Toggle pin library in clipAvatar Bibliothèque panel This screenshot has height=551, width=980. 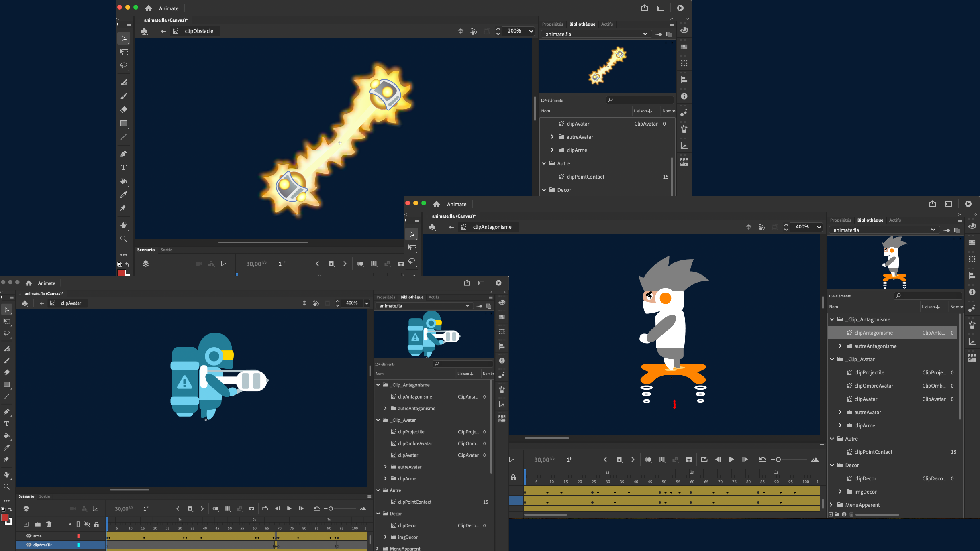[479, 306]
